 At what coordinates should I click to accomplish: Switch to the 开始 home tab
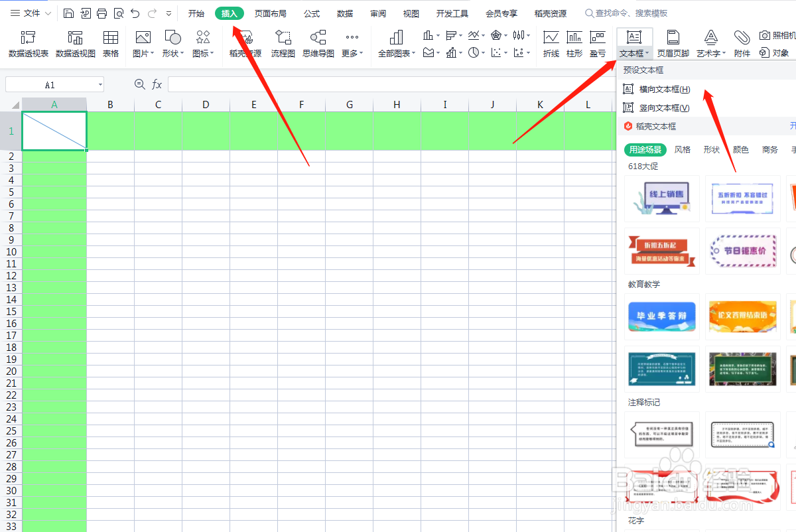pyautogui.click(x=196, y=13)
